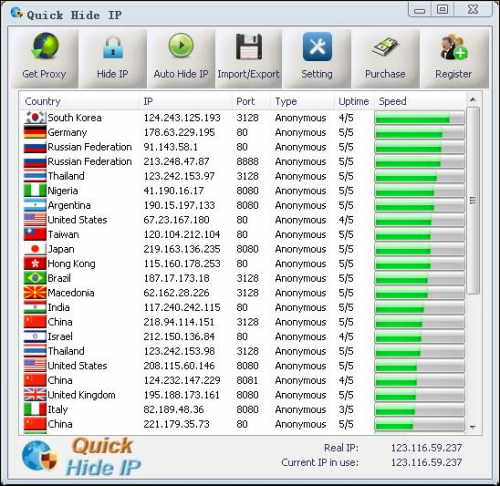Click the Germany flag icon

[35, 132]
